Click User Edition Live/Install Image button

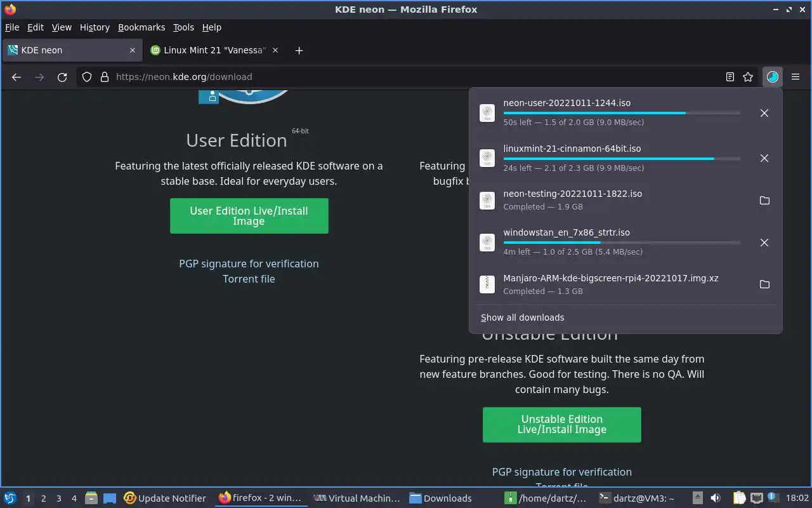(x=249, y=216)
